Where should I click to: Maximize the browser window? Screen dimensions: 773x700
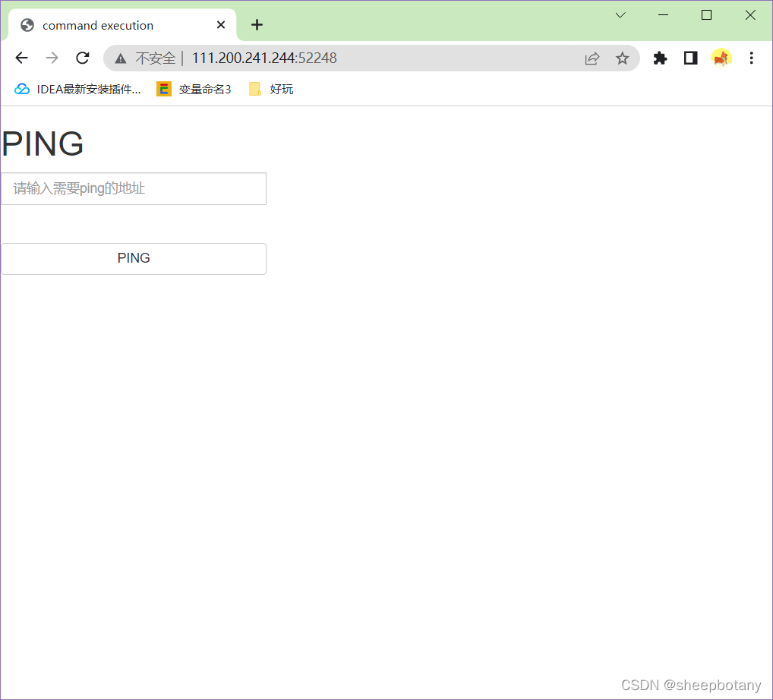click(706, 15)
